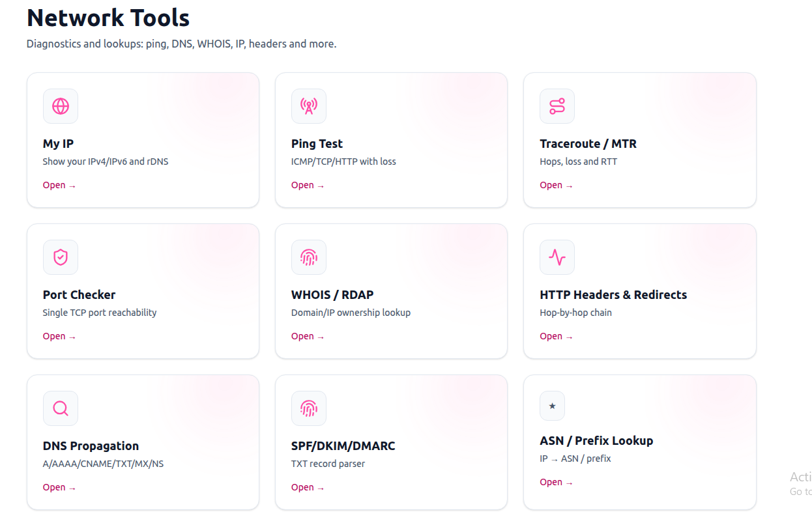Click the antenna icon for Ping Test
812x523 pixels.
(x=308, y=106)
